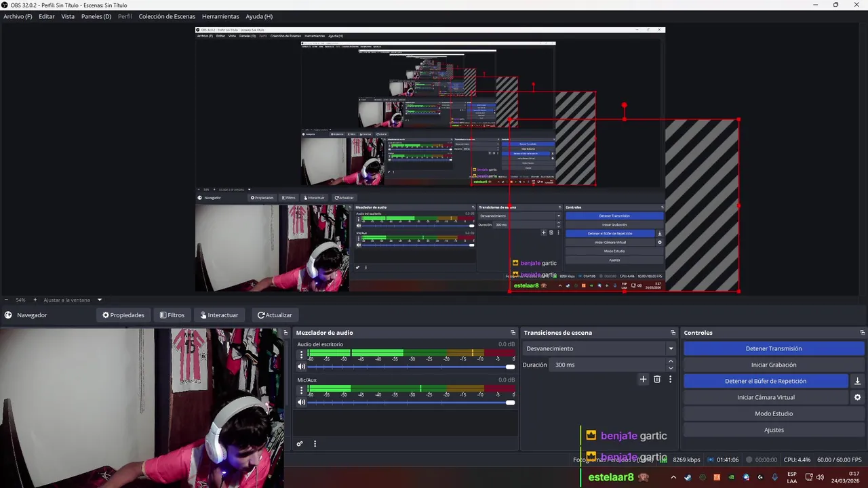The height and width of the screenshot is (488, 868).
Task: Click Detener el Búfer de Repetición
Action: click(766, 381)
